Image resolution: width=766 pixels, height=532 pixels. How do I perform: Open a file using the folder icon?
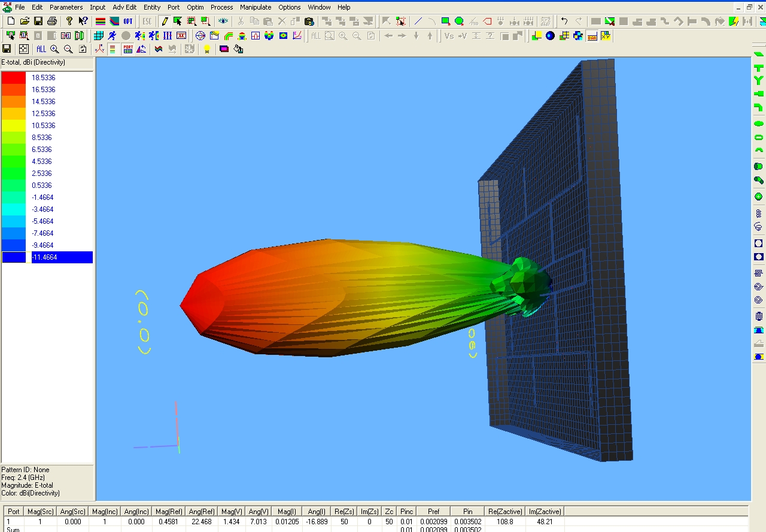25,21
